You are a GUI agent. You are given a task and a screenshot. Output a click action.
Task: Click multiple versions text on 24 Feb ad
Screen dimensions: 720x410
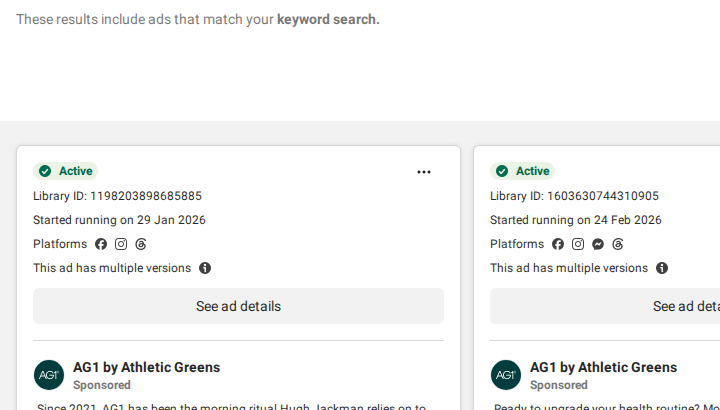pyautogui.click(x=569, y=268)
